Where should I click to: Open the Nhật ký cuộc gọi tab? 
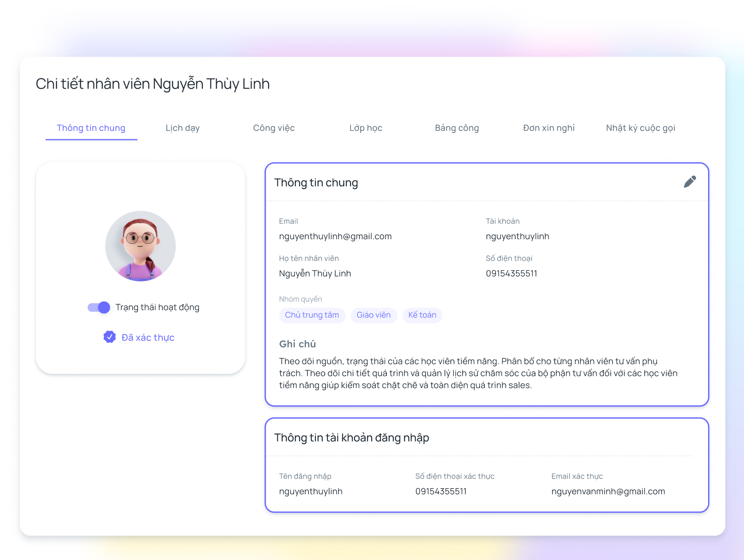coord(640,128)
